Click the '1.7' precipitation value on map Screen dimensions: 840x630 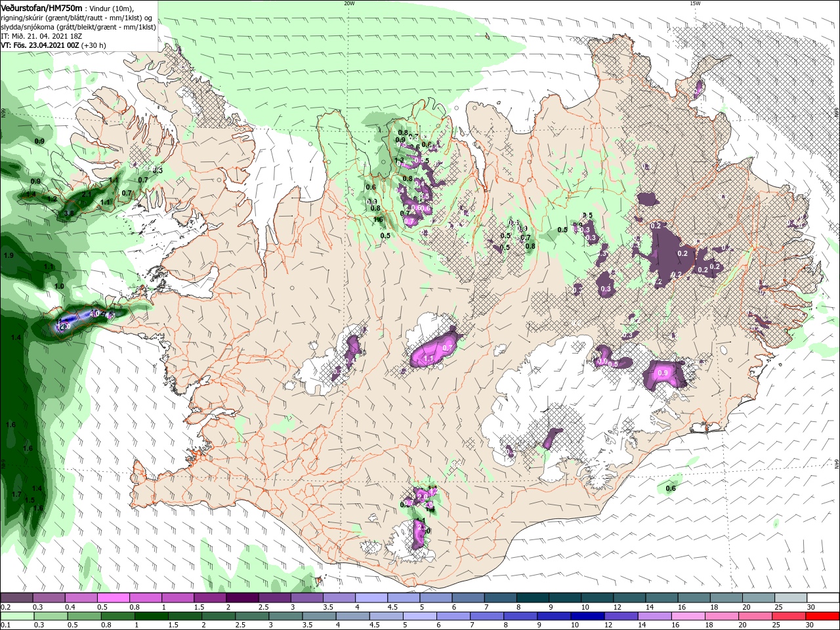(x=16, y=494)
